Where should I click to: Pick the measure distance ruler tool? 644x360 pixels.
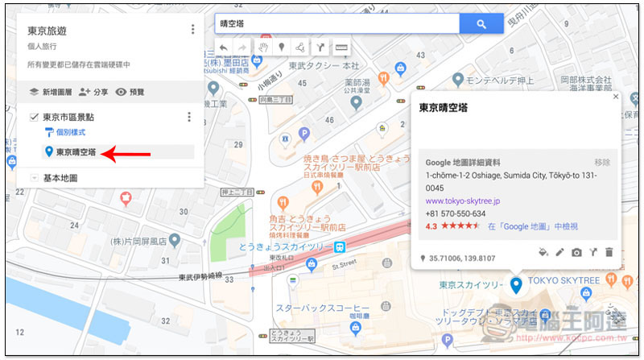(x=341, y=48)
